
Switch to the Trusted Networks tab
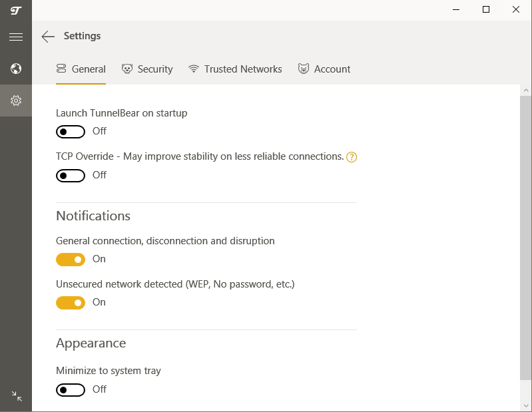pos(235,69)
